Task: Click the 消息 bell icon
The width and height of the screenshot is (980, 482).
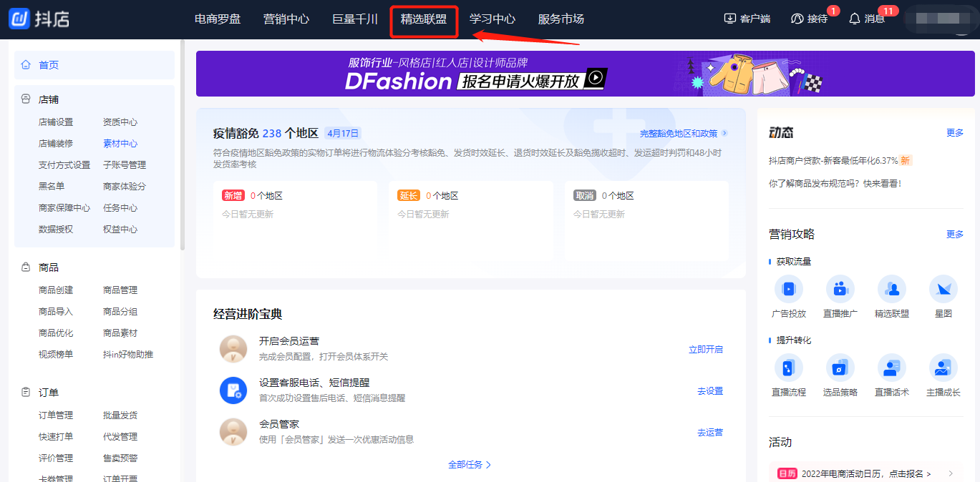Action: point(854,19)
